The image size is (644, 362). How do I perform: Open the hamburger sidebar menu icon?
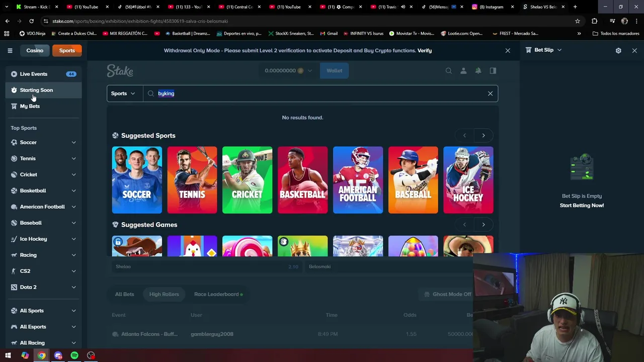click(x=10, y=50)
